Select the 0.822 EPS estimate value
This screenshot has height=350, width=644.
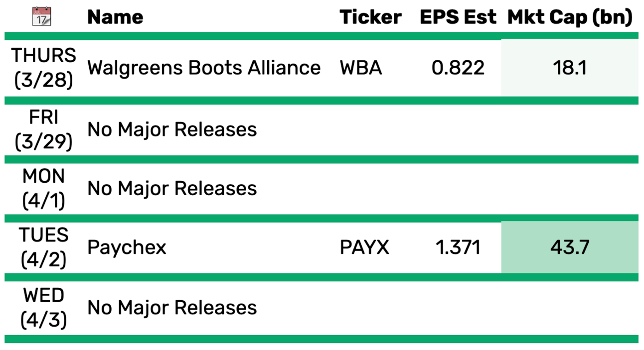[458, 68]
